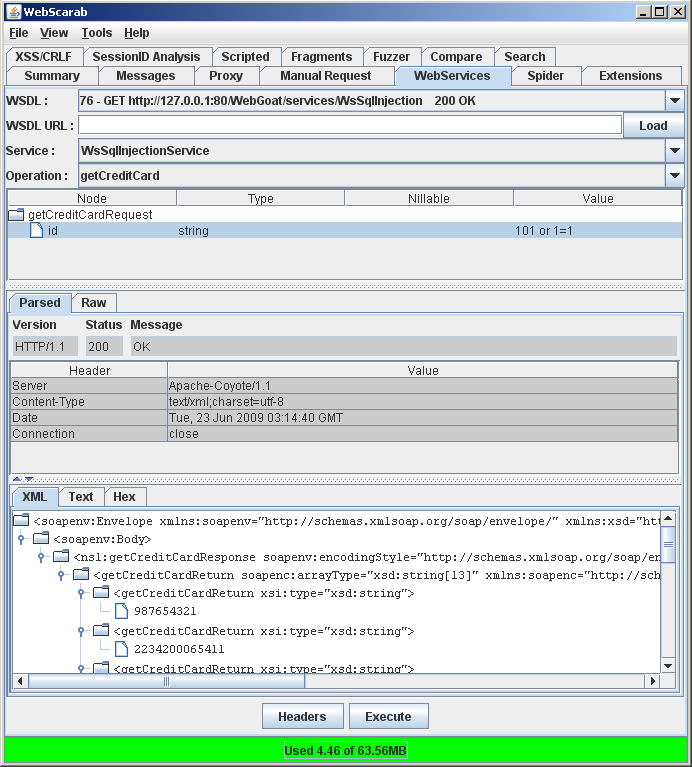This screenshot has width=692, height=767.
Task: Click the file icon beside 2234200065411
Action: pos(121,649)
